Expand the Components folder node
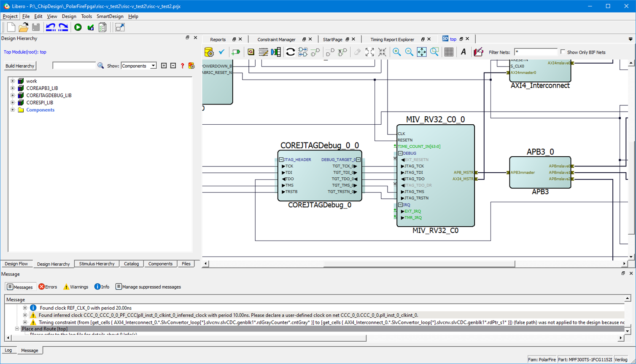 (x=13, y=110)
